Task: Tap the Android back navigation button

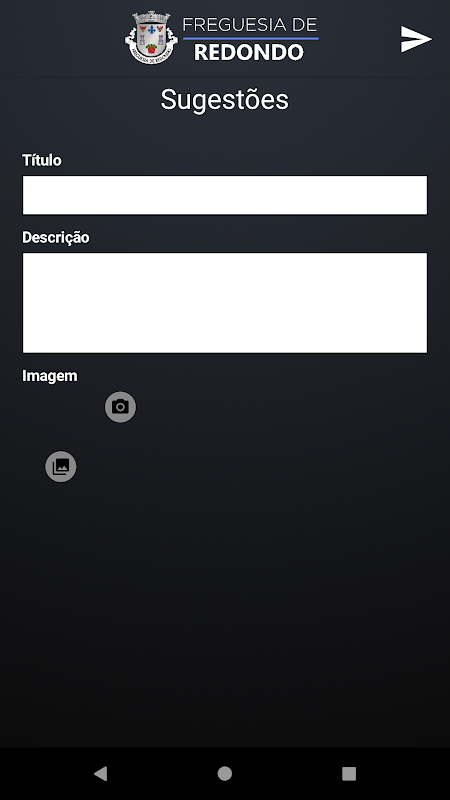Action: click(x=101, y=773)
